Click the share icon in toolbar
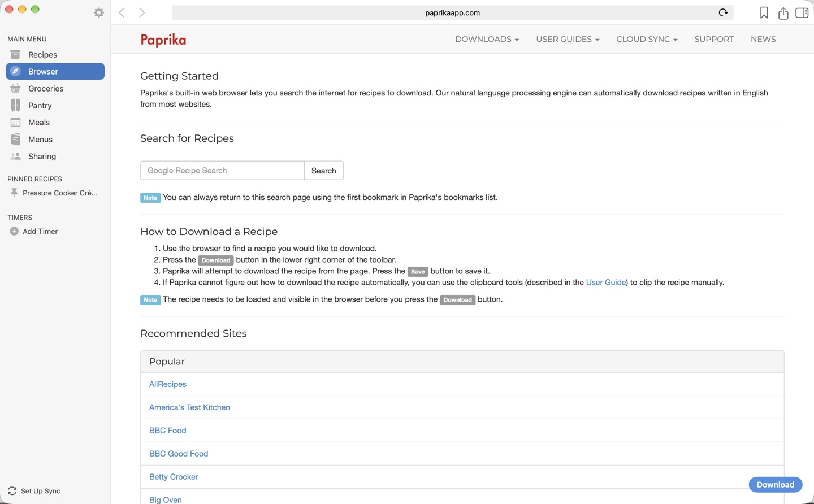 pos(783,12)
